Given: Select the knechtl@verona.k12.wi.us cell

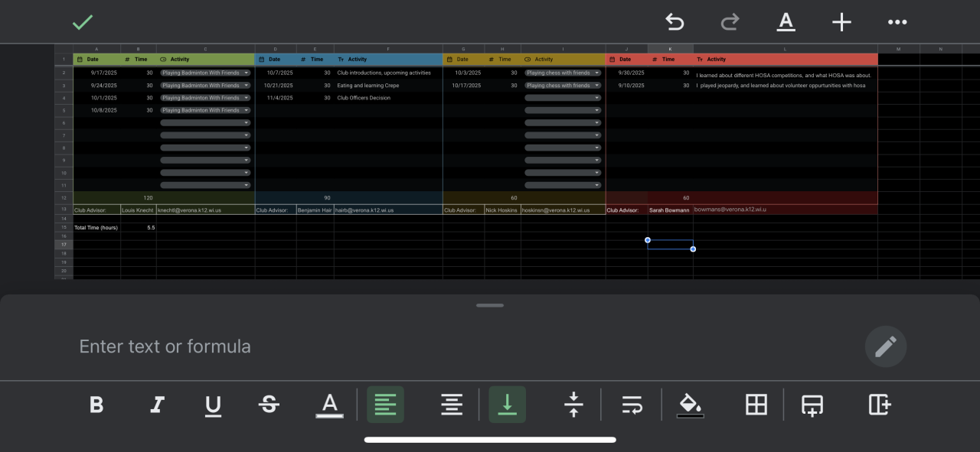Looking at the screenshot, I should pos(205,210).
